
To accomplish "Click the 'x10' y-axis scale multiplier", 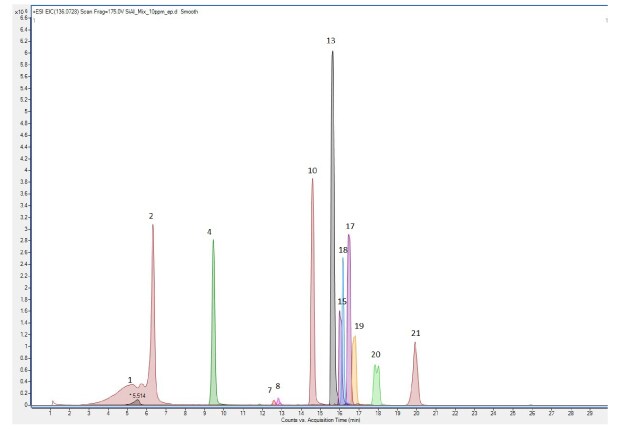I will pos(21,12).
